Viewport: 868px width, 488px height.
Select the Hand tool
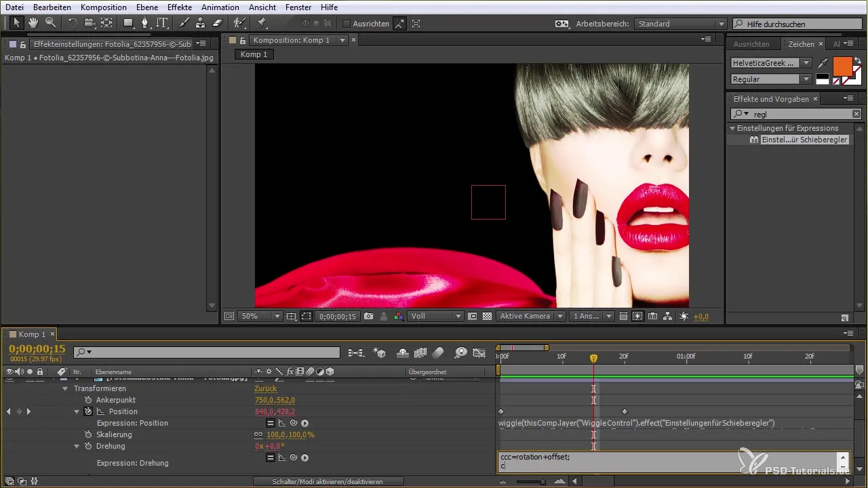click(33, 23)
